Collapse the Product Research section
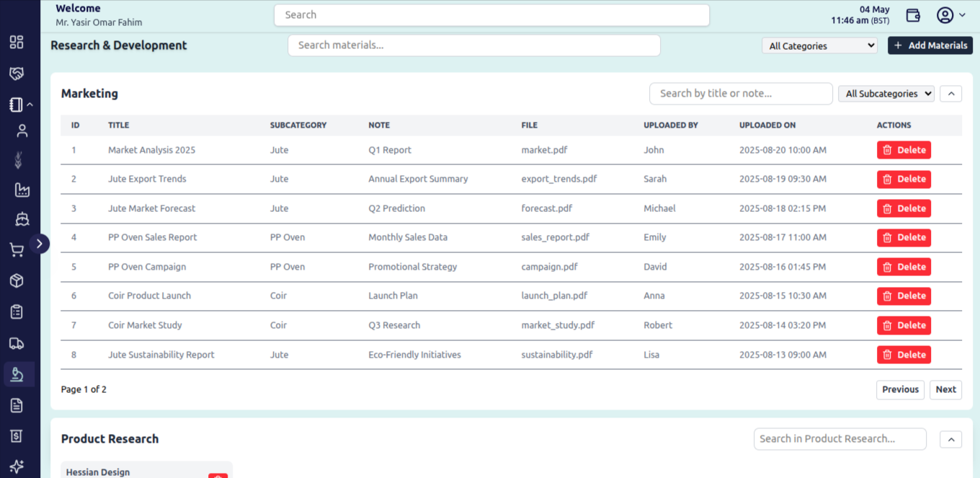The height and width of the screenshot is (478, 980). (951, 439)
